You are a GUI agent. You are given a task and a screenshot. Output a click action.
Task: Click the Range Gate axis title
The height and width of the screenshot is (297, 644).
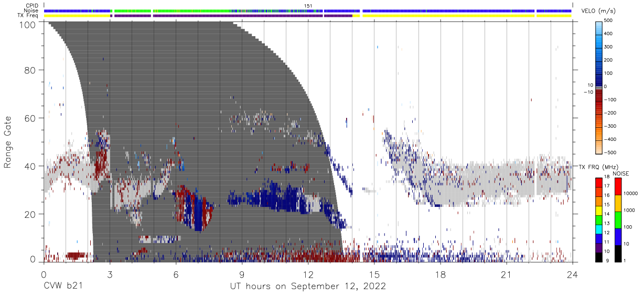click(8, 142)
